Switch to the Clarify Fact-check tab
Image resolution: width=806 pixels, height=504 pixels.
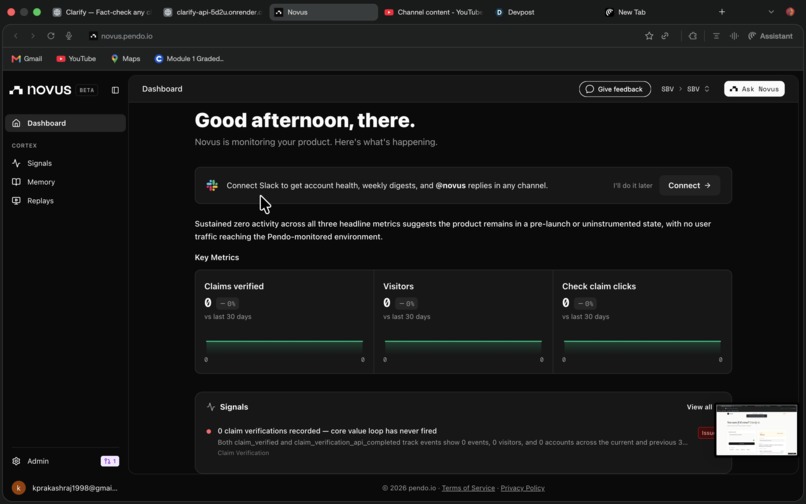pos(102,12)
